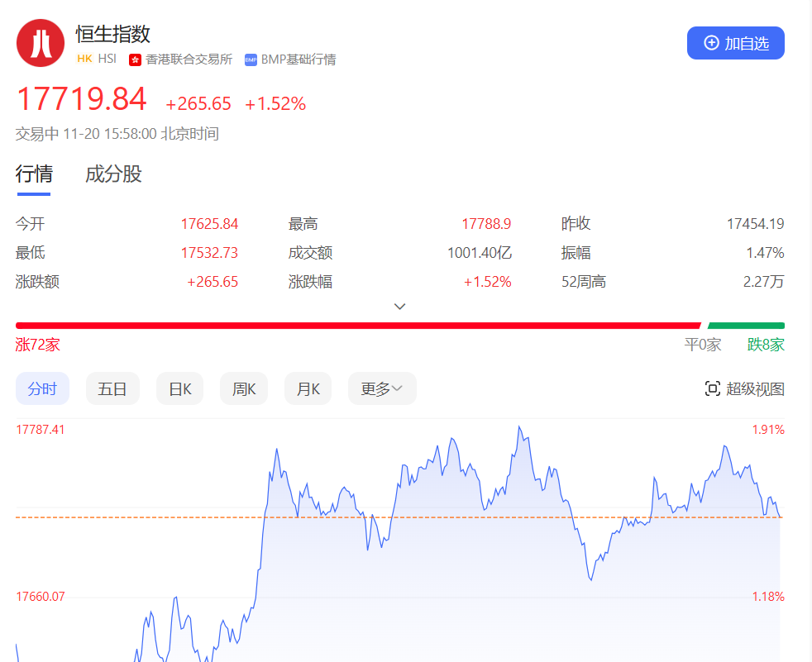This screenshot has height=662, width=812.
Task: Click the 昨收 value 17454.19
Action: tap(756, 224)
